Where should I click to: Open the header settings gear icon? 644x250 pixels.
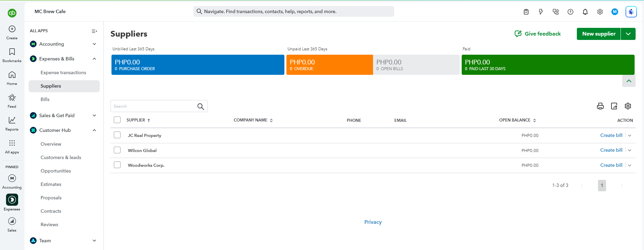click(600, 12)
